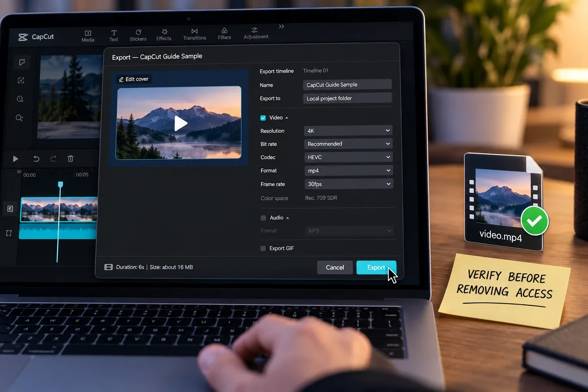588x392 pixels.
Task: Click the Export — CapCut Guide Sample title
Action: [157, 57]
